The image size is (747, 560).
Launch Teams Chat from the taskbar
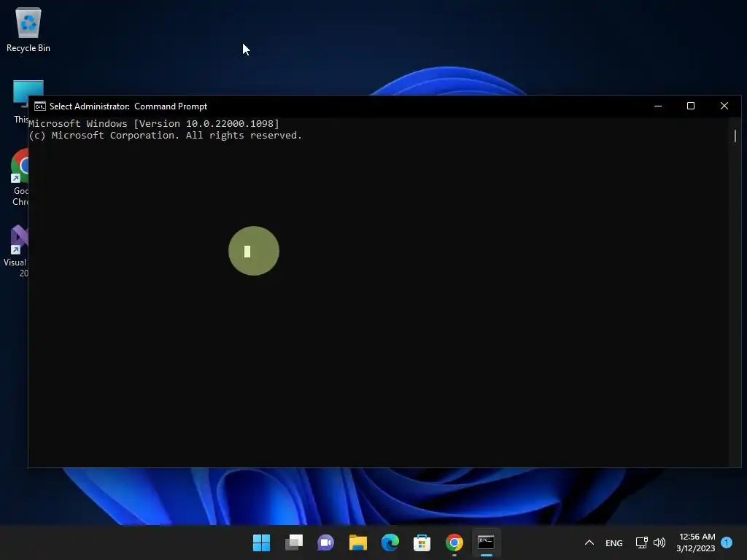(x=325, y=542)
